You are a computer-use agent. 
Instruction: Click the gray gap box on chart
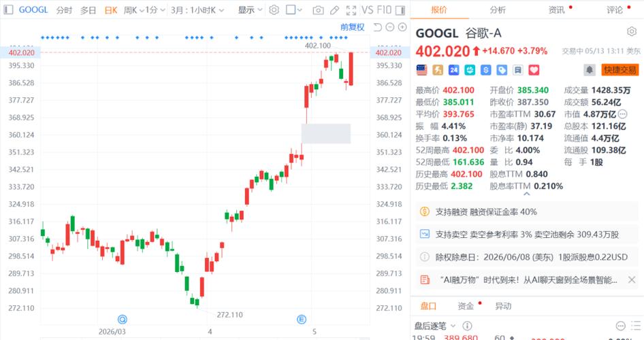click(325, 133)
